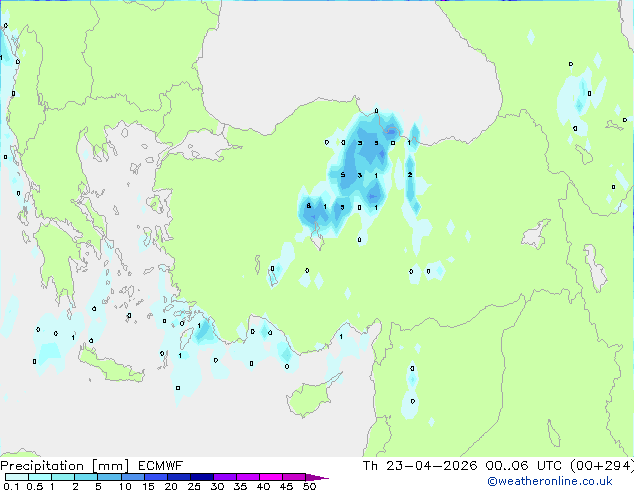
Task: Click the '[mm]' unit label
Action: click(x=110, y=466)
